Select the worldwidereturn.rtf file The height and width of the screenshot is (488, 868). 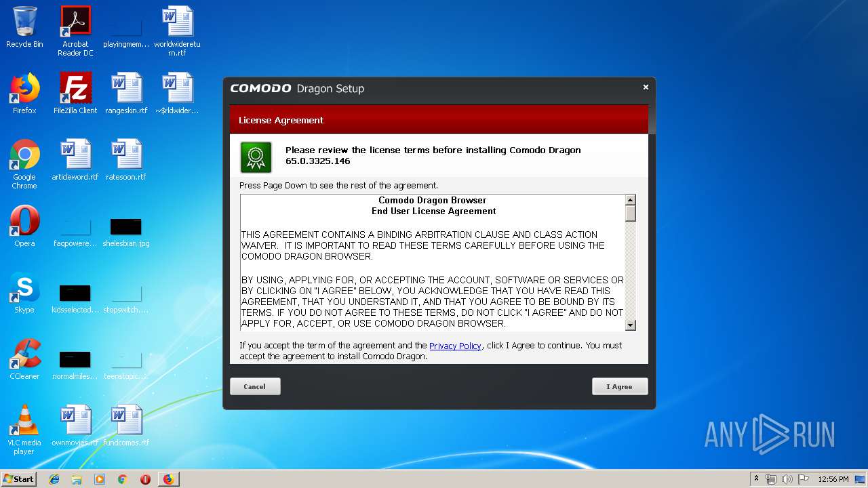(177, 31)
